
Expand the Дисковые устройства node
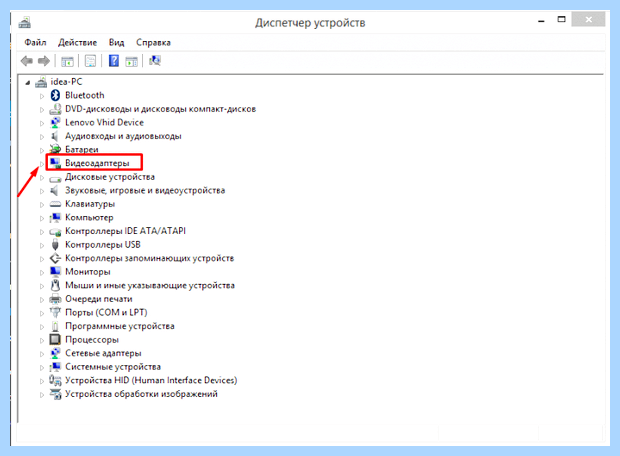[42, 178]
